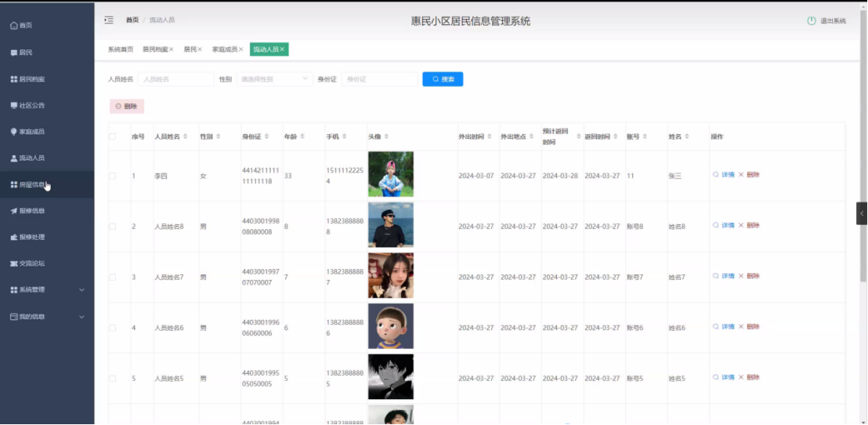The height and width of the screenshot is (425, 868).
Task: Sort by 外出时间 column
Action: coord(490,136)
